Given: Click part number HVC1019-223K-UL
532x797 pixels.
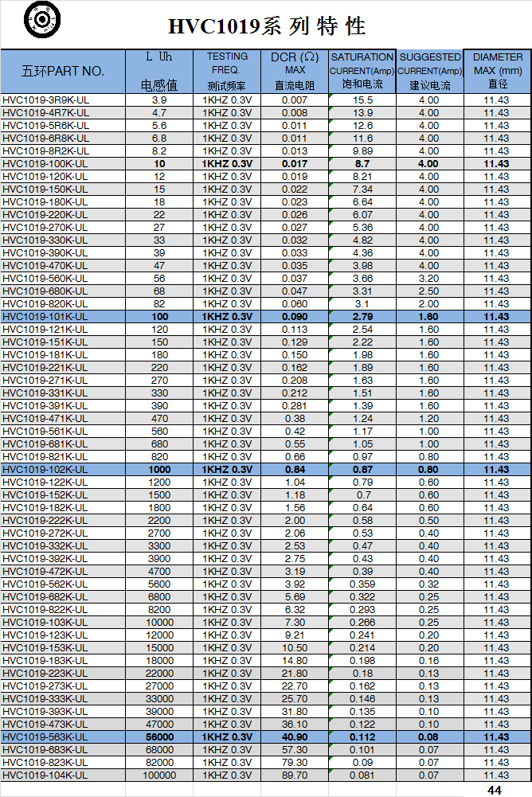Looking at the screenshot, I should (45, 673).
